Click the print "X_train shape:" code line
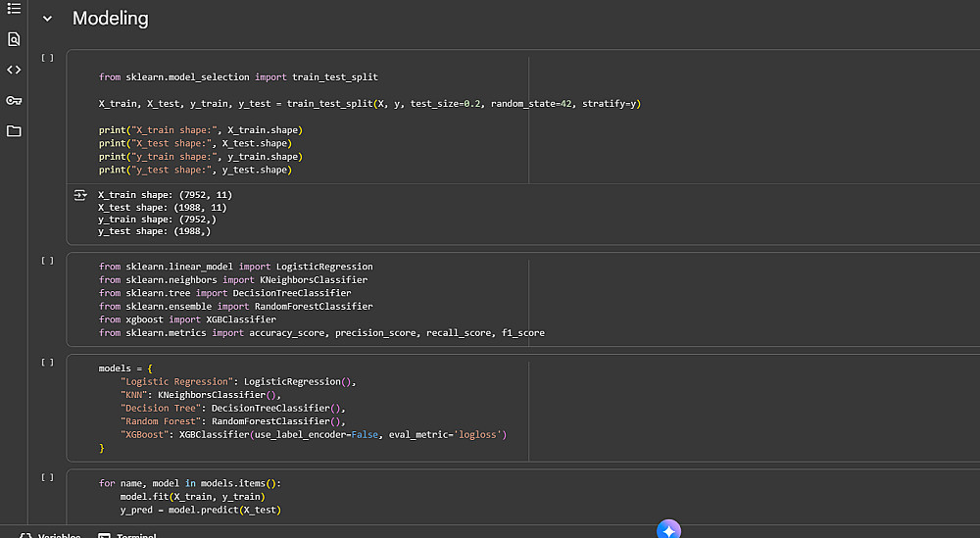 pos(201,130)
